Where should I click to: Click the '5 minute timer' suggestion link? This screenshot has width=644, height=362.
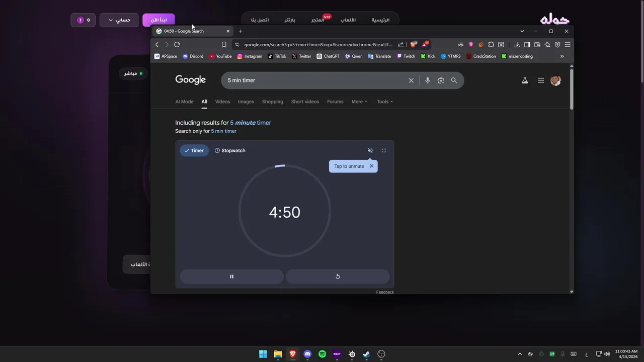pos(251,123)
